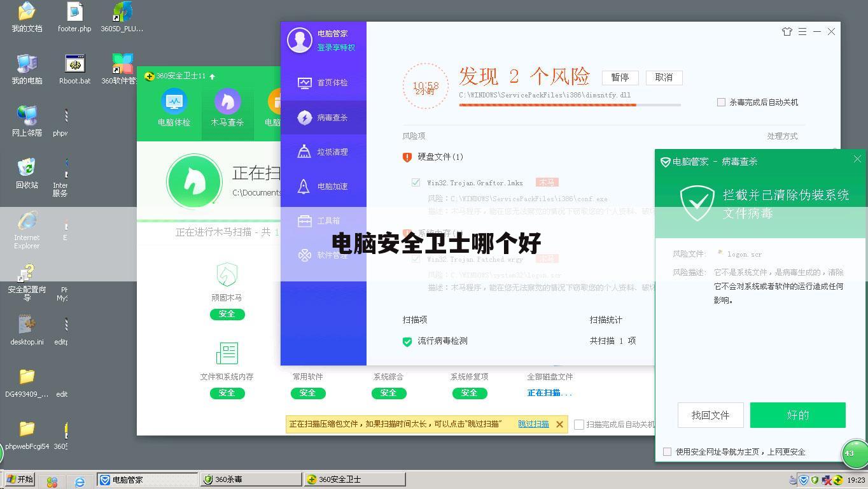Click the 安全 badge under 系统修复项
The width and height of the screenshot is (868, 489).
tap(469, 393)
